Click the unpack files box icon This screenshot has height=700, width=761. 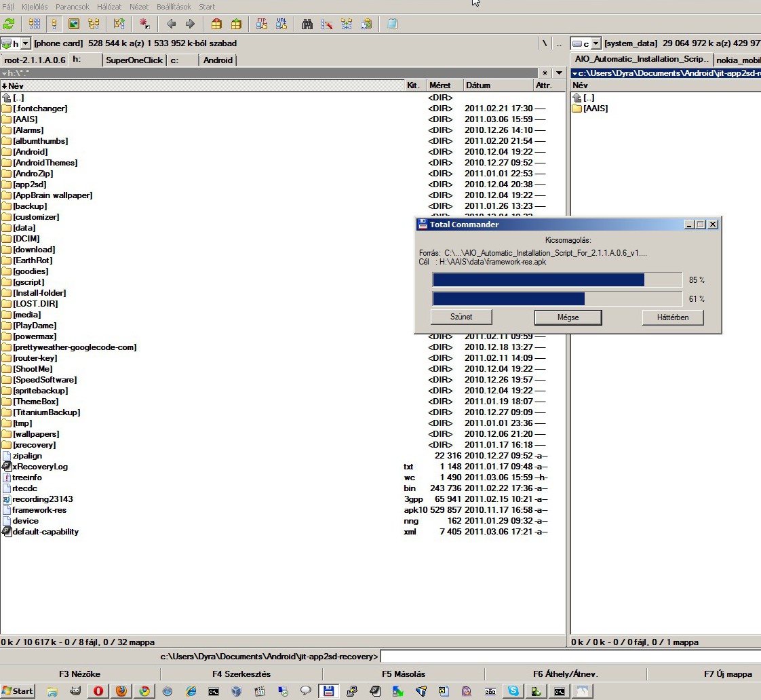coord(236,24)
